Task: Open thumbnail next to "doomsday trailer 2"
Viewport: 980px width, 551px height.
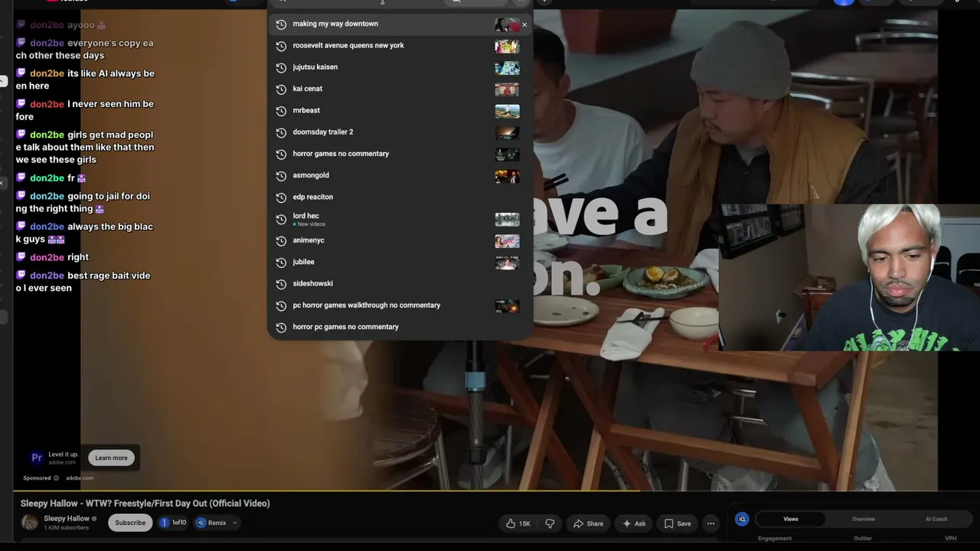Action: point(507,132)
